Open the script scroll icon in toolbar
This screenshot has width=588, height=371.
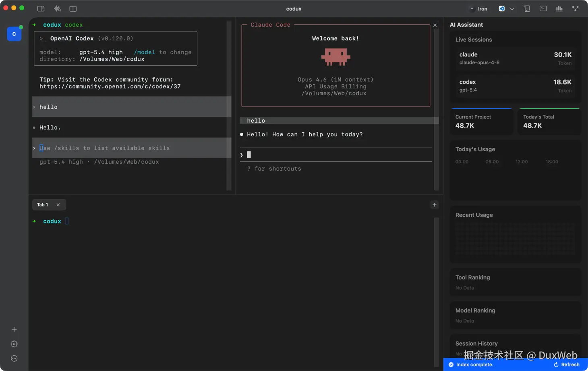tap(527, 8)
